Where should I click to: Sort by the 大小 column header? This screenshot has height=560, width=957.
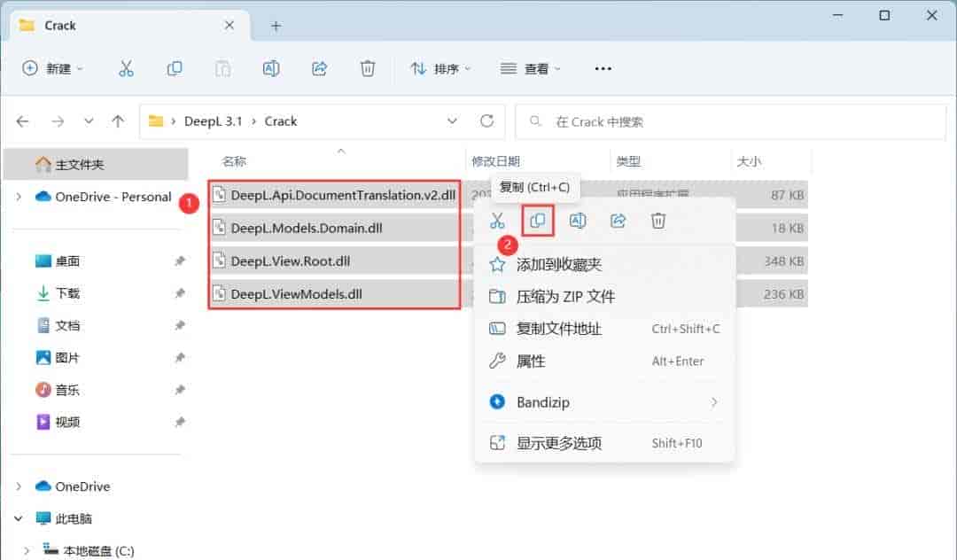pos(749,161)
